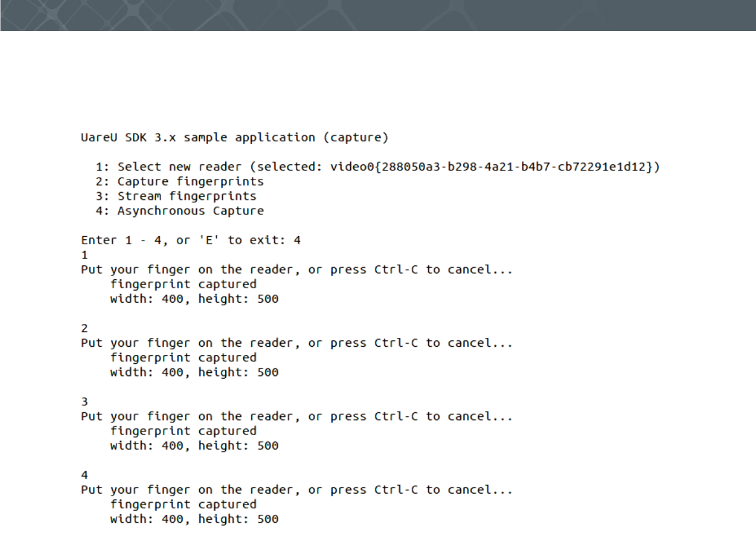Click the 'UareU SDK 3.x sample application' title line
Image resolution: width=756 pixels, height=537 pixels.
point(234,137)
